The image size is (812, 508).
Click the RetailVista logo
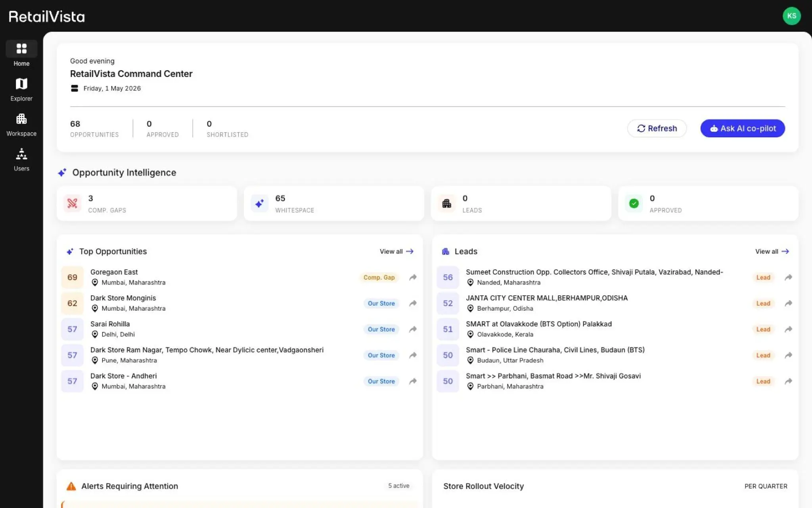coord(47,17)
